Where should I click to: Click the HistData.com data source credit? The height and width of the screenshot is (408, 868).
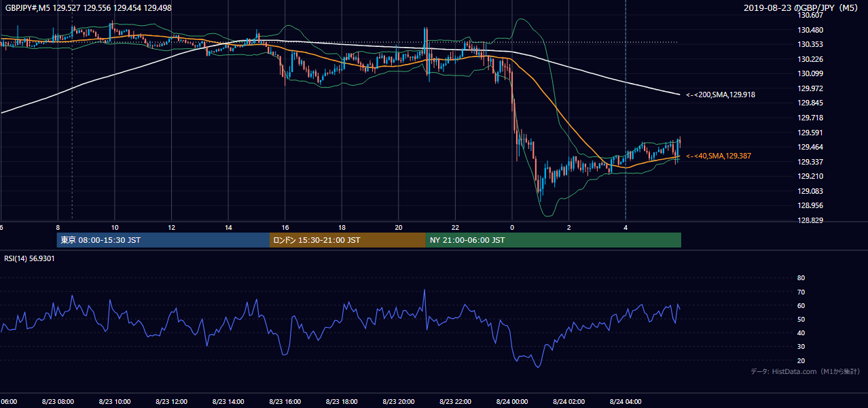point(806,371)
